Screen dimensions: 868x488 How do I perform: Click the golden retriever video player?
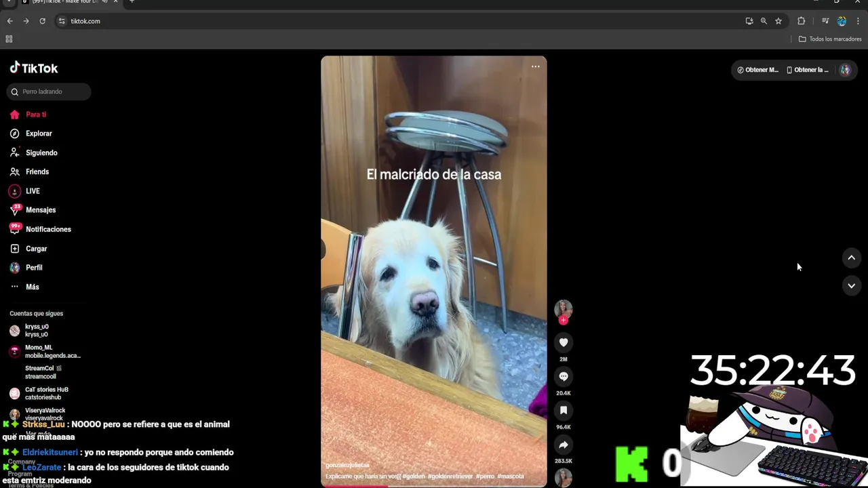point(434,271)
